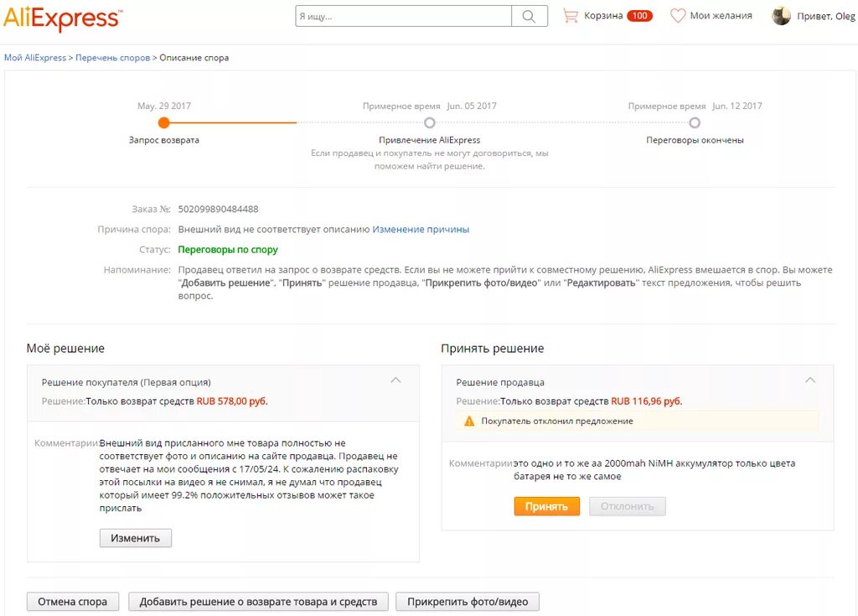Collapse the buyer's solution panel

pyautogui.click(x=395, y=380)
